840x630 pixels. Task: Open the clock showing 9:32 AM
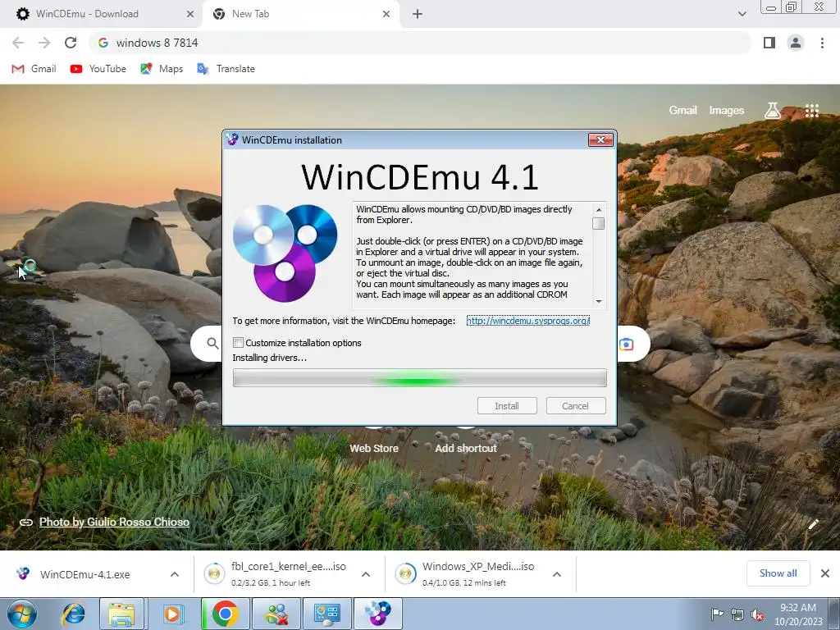[x=798, y=614]
